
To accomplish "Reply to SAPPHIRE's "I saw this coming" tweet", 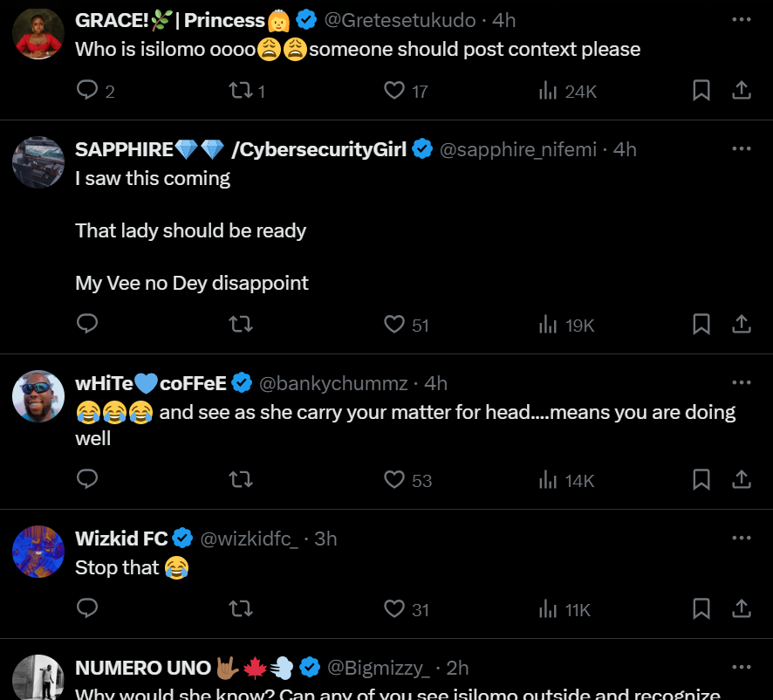I will (87, 324).
